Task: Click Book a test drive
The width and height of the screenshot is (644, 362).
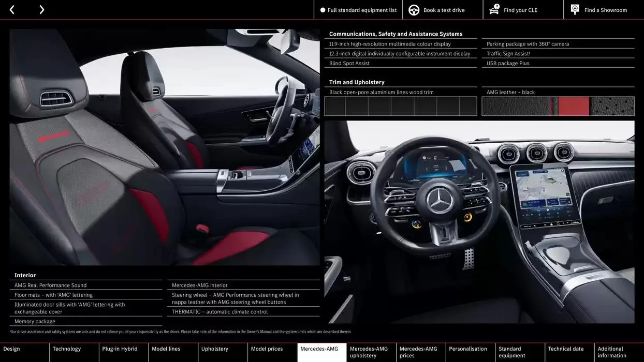Action: tap(443, 9)
